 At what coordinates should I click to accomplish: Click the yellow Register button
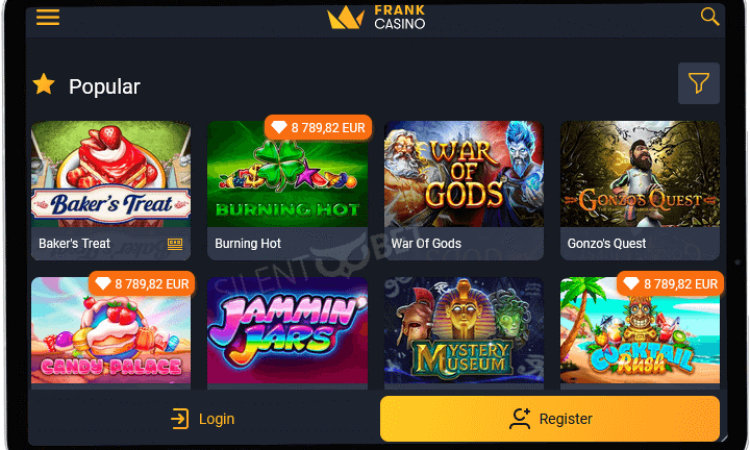(x=550, y=418)
